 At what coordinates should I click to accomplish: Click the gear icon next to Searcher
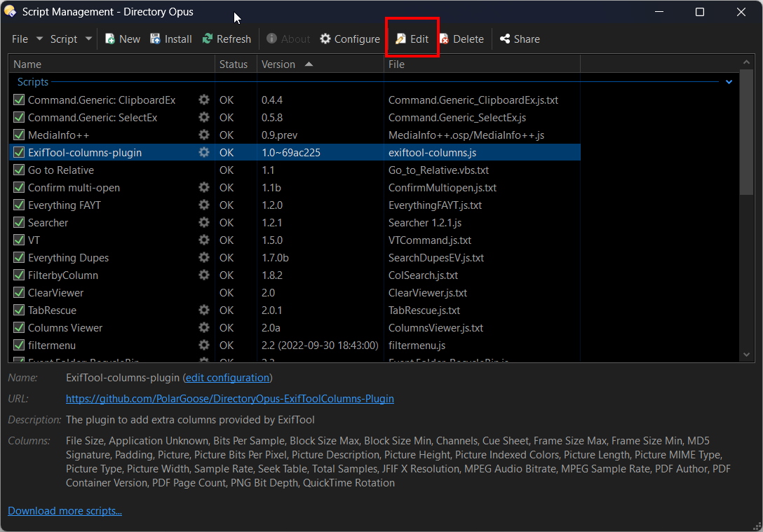204,222
